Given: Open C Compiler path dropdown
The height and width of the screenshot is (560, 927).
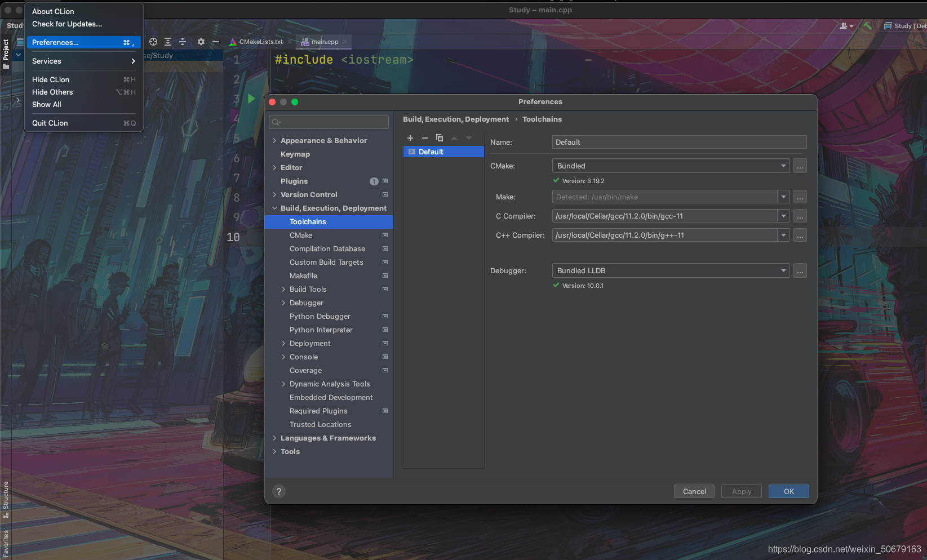Looking at the screenshot, I should click(783, 216).
